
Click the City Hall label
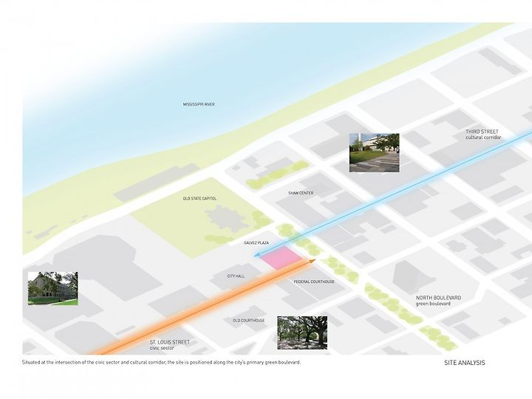(236, 276)
